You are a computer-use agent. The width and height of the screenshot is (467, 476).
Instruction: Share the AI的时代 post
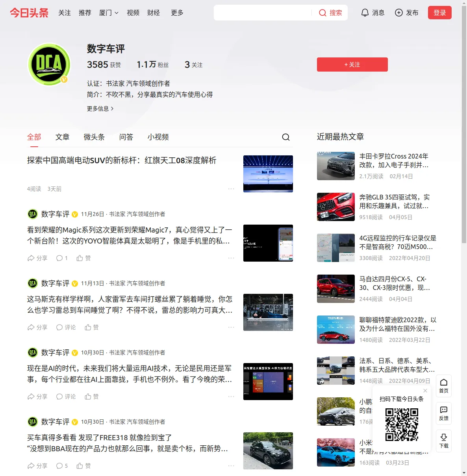37,397
